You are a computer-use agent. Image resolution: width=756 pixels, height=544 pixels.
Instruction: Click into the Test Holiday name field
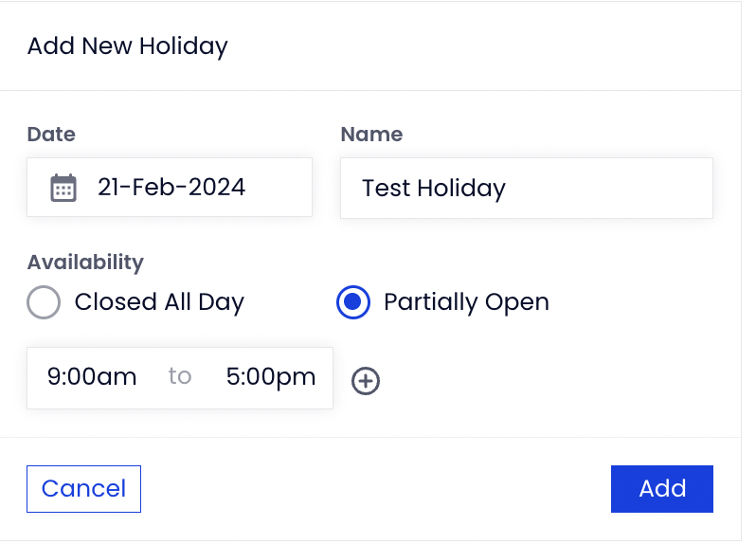point(527,188)
